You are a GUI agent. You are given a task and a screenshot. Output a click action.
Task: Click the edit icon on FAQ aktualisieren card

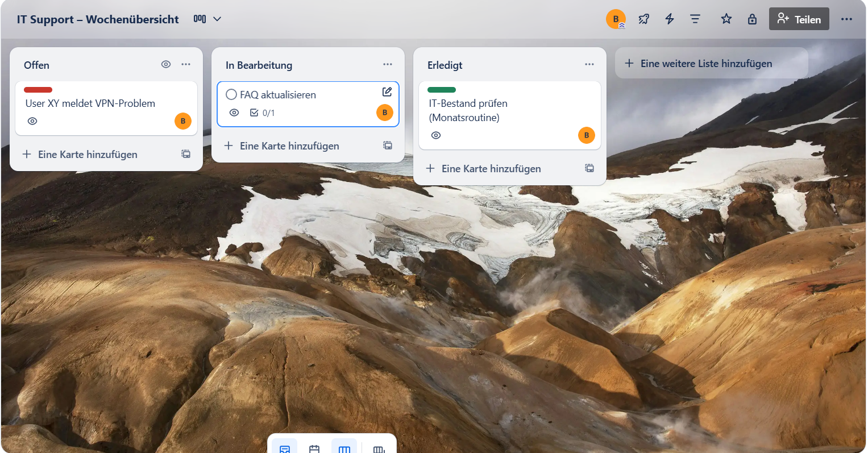(x=387, y=92)
